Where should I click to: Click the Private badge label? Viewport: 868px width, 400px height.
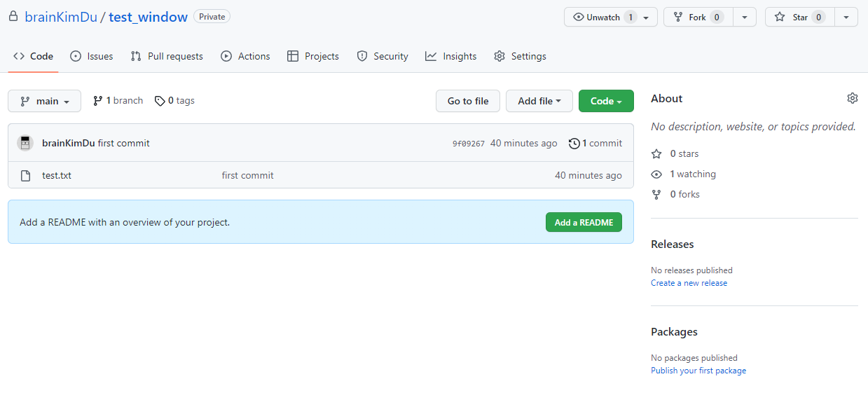(212, 16)
